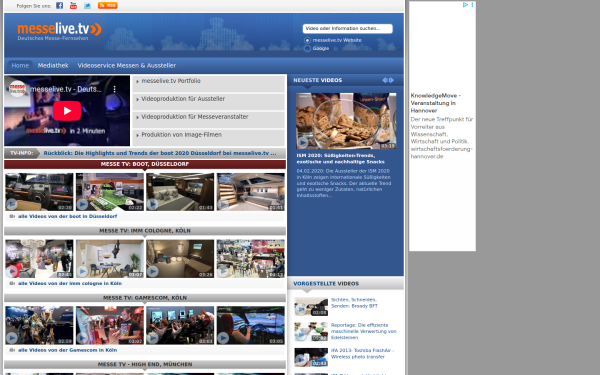Click the video search input field
The width and height of the screenshot is (600, 375).
(x=347, y=28)
